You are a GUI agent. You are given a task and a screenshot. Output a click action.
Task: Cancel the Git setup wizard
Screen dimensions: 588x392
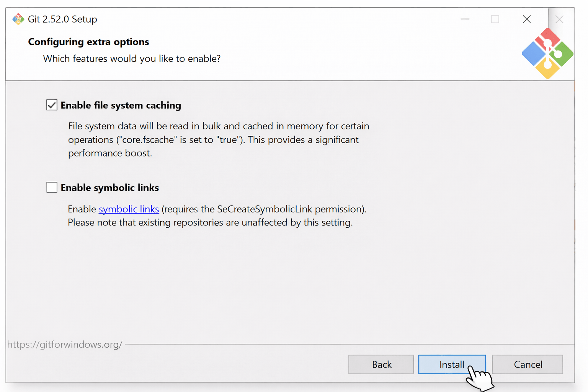pyautogui.click(x=528, y=364)
